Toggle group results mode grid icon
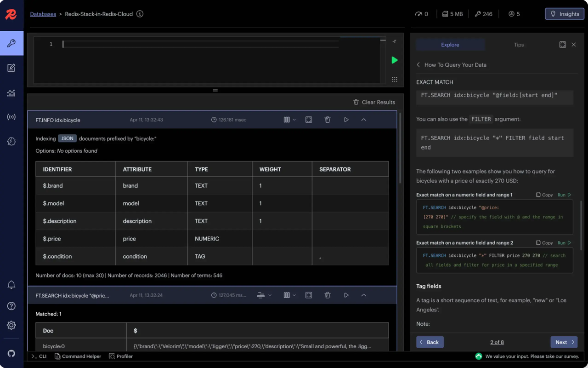Screen dimensions: 588x368 394,79
